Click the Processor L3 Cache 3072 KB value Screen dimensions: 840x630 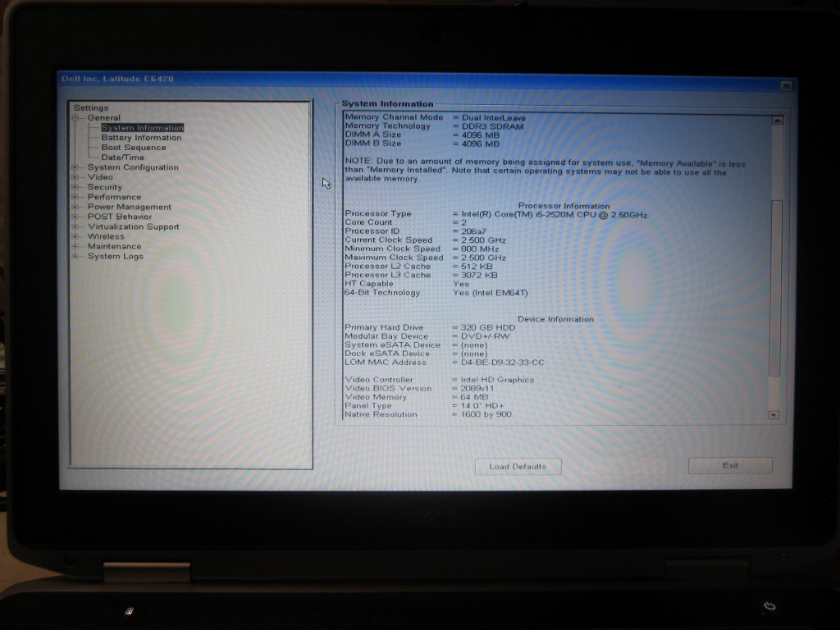[x=479, y=276]
